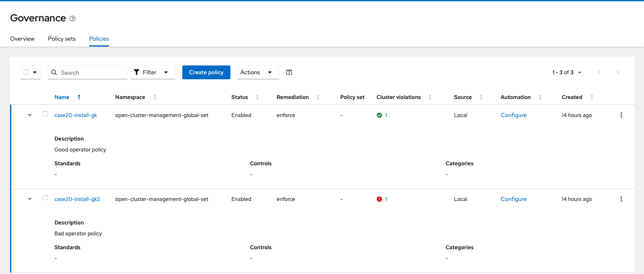Viewport: 644px width, 274px height.
Task: Sort policies by Status column
Action: click(x=257, y=97)
